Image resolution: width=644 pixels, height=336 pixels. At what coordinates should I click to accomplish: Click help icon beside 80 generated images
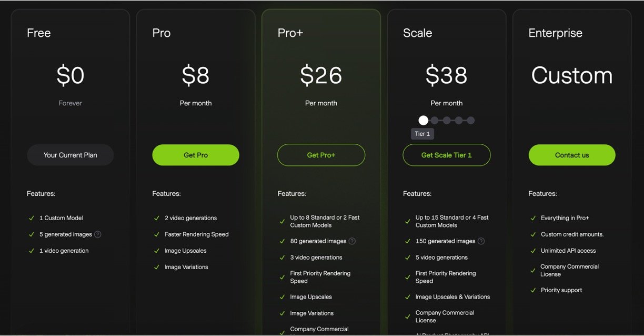[352, 241]
